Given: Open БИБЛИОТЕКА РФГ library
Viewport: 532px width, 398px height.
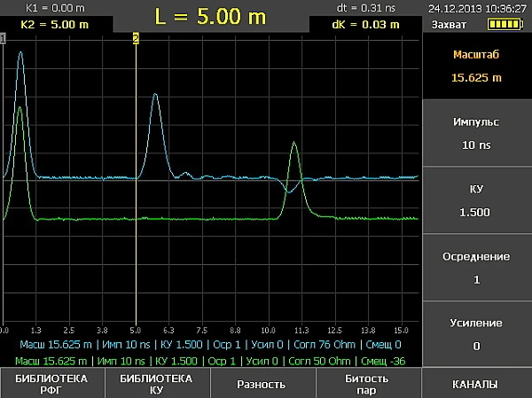Looking at the screenshot, I should pyautogui.click(x=51, y=384).
